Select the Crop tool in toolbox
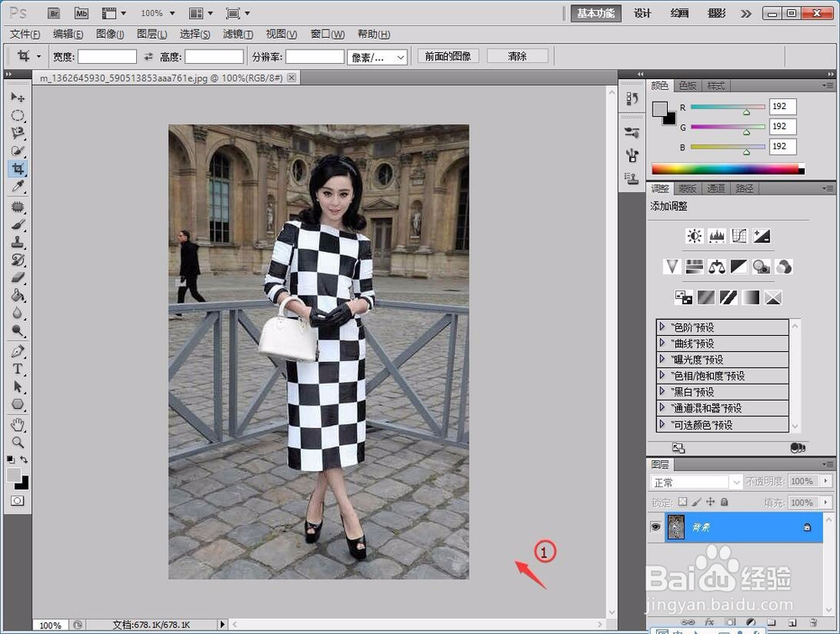This screenshot has height=634, width=840. tap(18, 169)
